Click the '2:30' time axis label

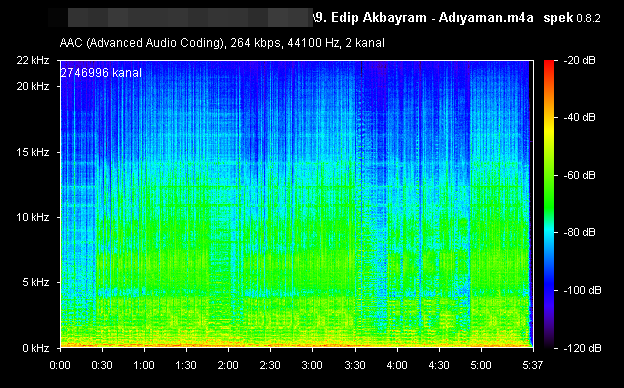271,365
